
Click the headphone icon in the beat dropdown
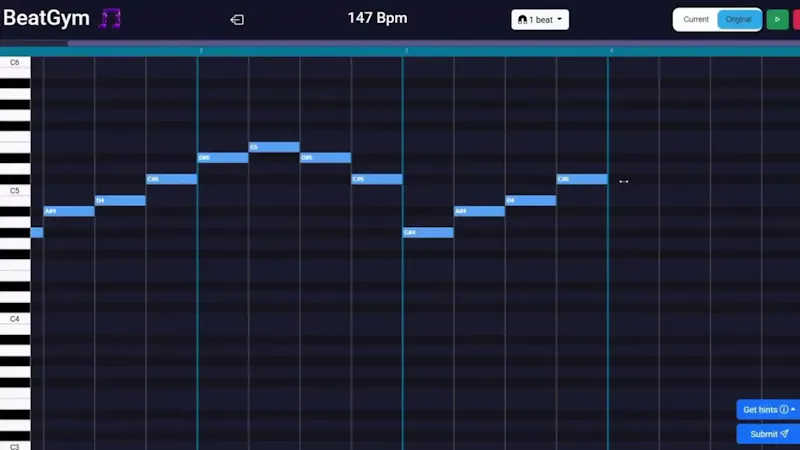(x=522, y=20)
